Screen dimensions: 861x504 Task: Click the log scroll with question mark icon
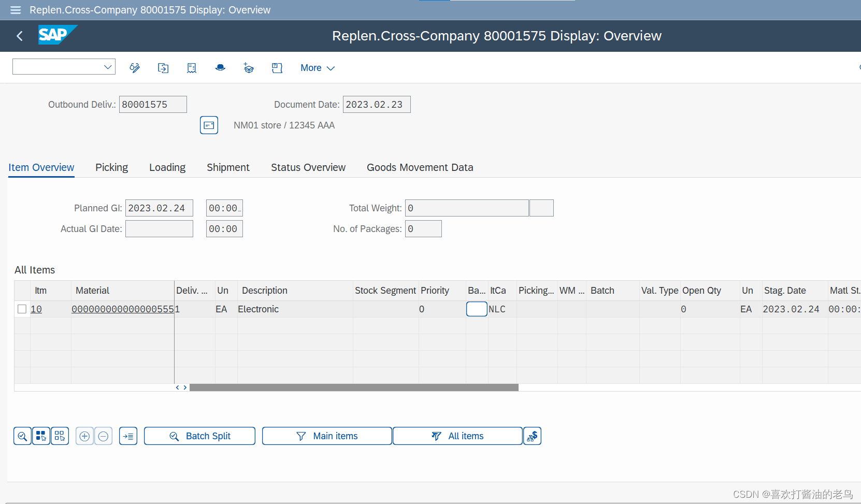[277, 68]
